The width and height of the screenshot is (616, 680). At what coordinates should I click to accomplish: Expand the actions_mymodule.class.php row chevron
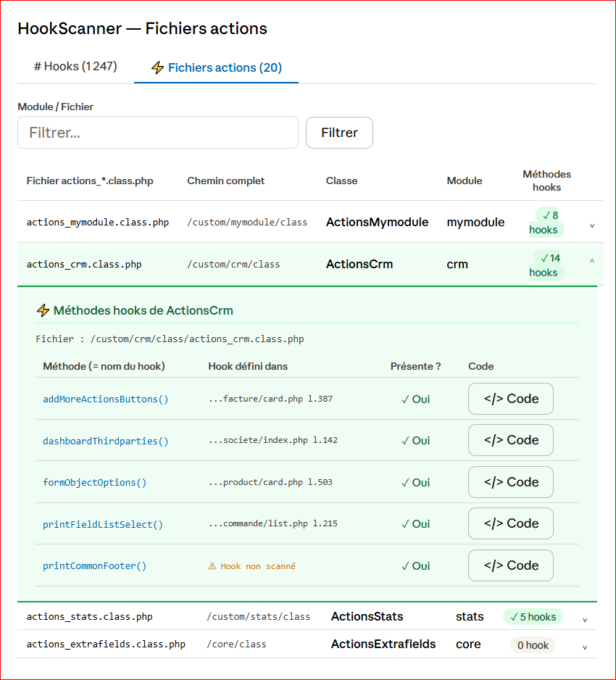pyautogui.click(x=592, y=225)
